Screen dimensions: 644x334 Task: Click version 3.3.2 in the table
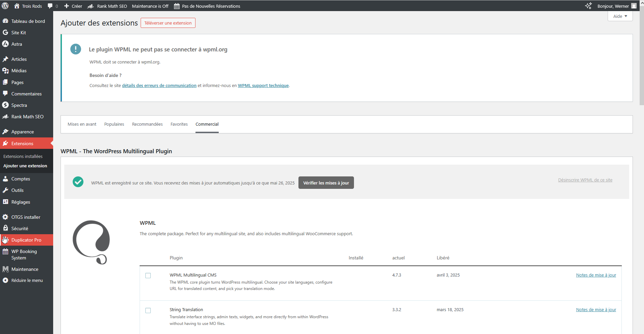tap(397, 309)
